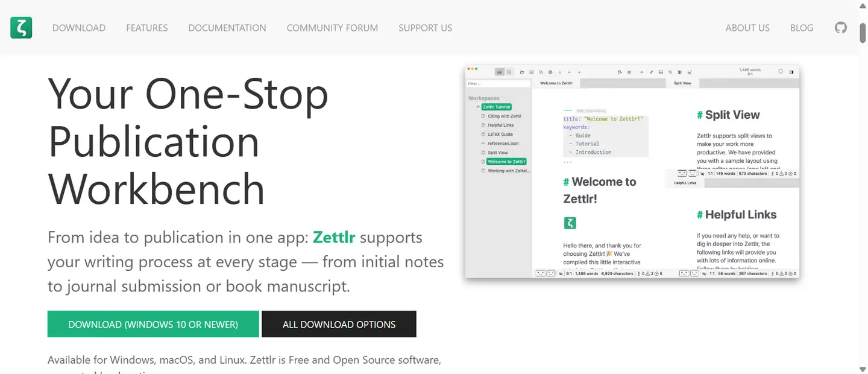
Task: Click the Zettlr app screenshot image
Action: pos(632,172)
